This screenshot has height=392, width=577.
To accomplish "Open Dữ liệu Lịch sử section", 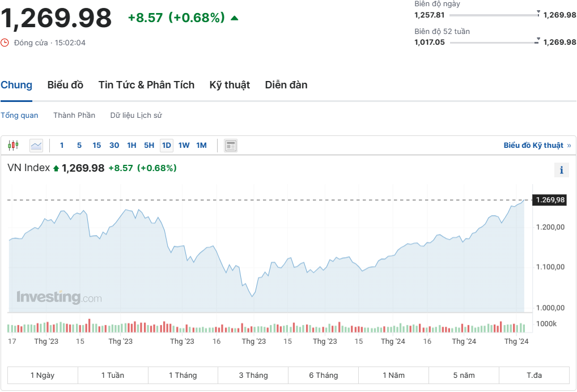I will click(x=135, y=115).
